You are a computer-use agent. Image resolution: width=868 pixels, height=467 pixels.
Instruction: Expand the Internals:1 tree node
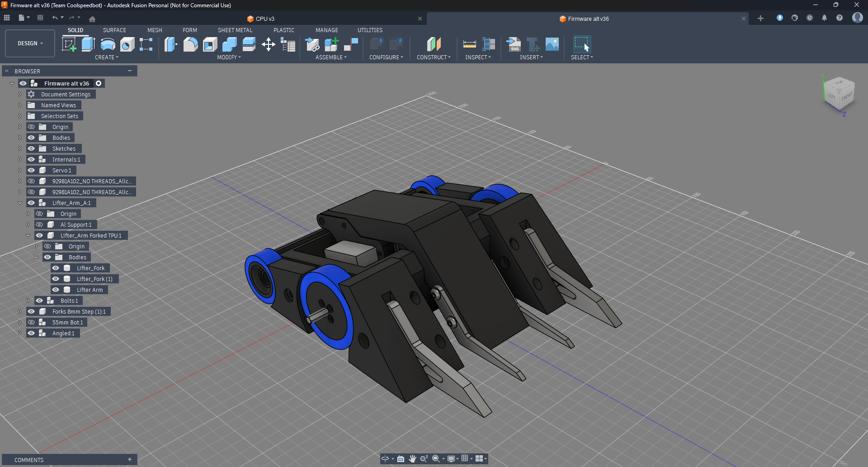click(x=20, y=160)
